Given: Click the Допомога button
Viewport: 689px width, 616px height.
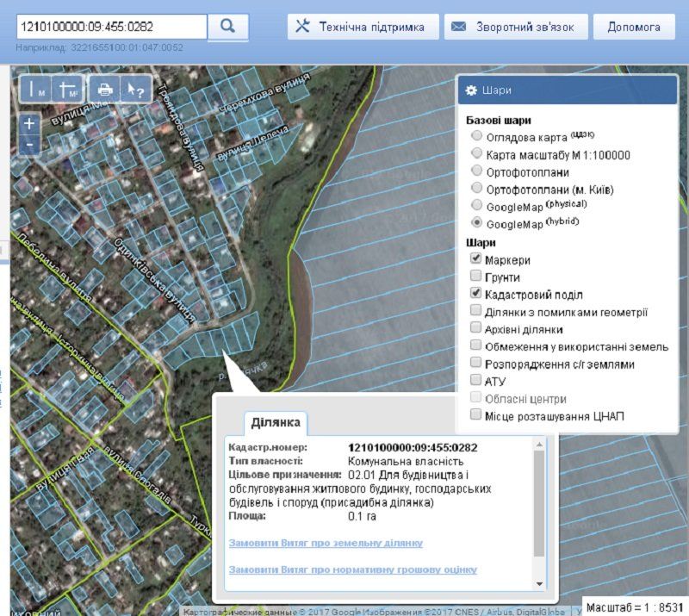Looking at the screenshot, I should tap(634, 27).
